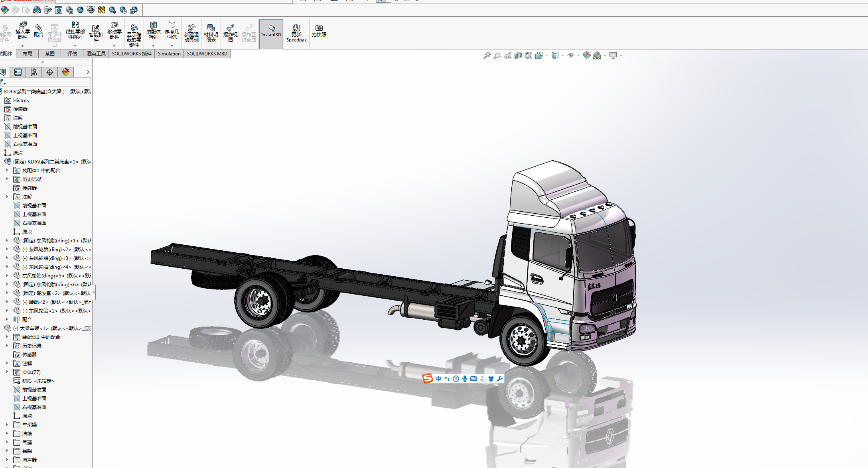Toggle Instant3D mode
The image size is (868, 468).
pos(271,34)
